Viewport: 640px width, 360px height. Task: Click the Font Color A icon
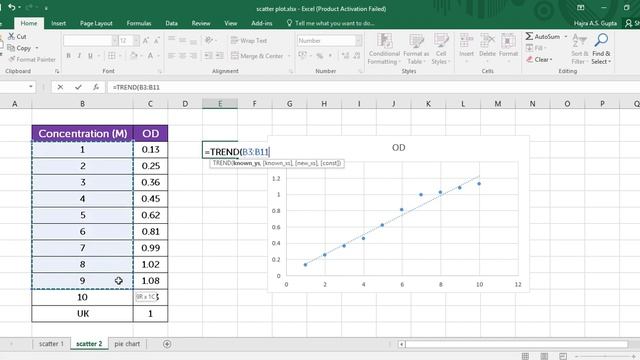pyautogui.click(x=150, y=56)
